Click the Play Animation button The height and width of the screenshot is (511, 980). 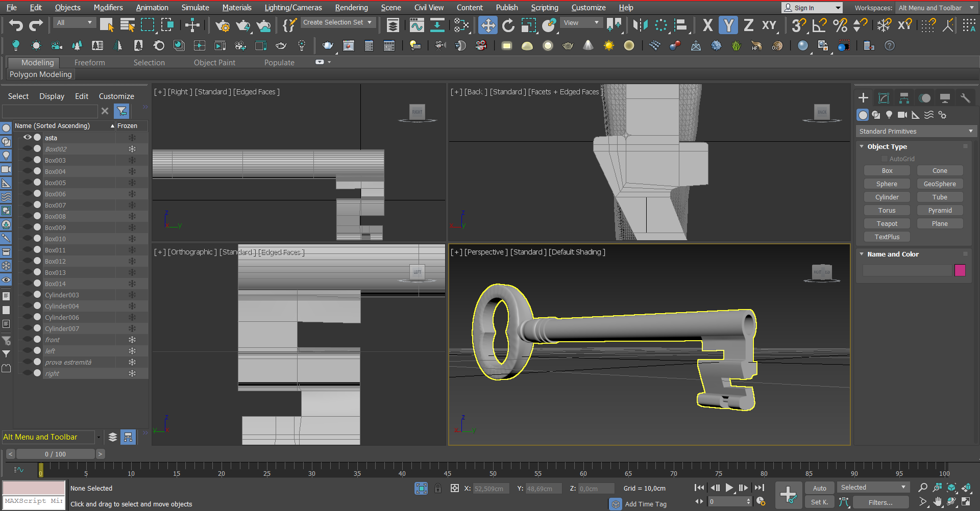(729, 488)
